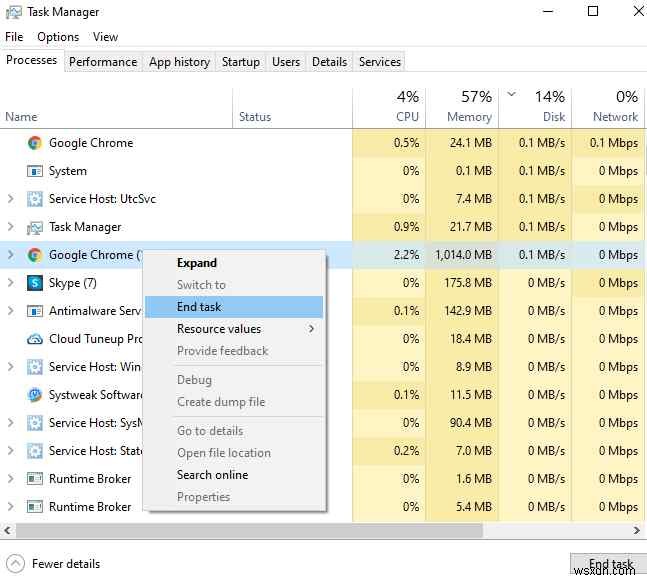Select the 175.8 MB Skype memory cell
Screen dimensions: 647x581
[462, 283]
